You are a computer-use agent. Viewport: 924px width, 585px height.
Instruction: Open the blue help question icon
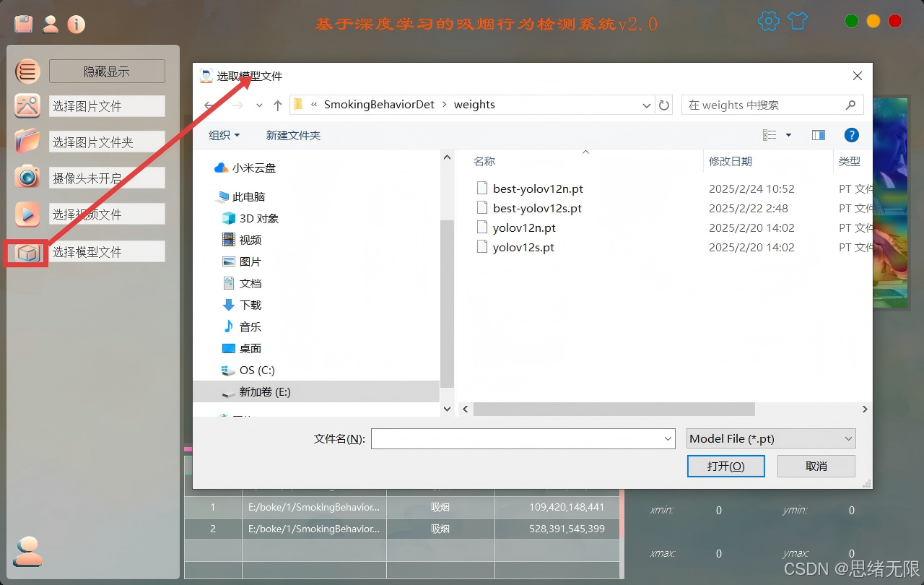851,135
